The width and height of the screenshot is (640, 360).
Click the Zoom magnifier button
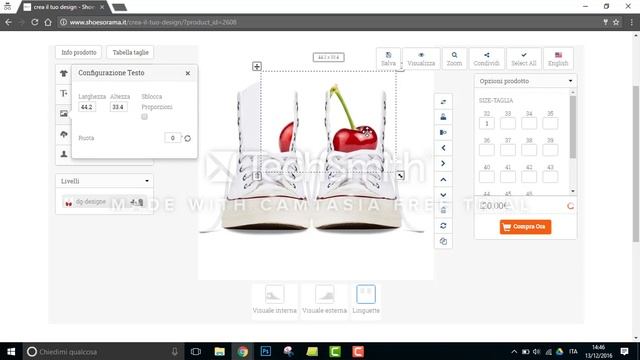[x=454, y=59]
